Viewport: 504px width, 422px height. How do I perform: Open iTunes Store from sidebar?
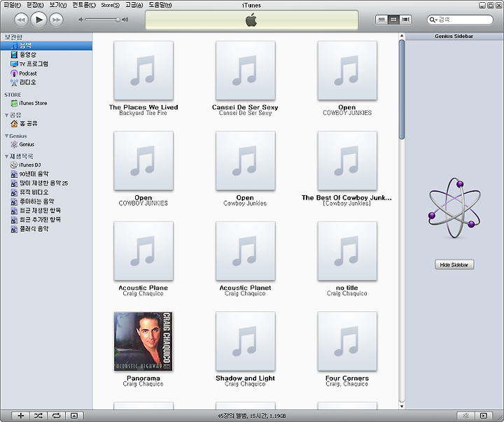click(x=46, y=103)
